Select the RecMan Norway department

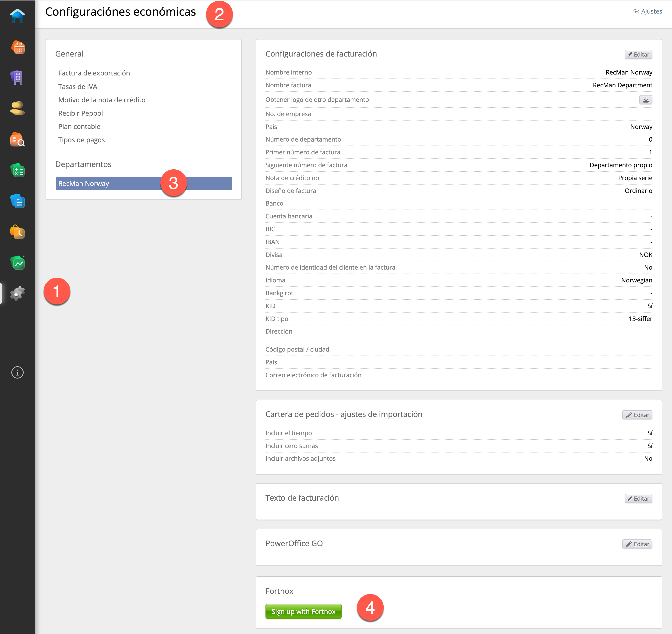144,183
